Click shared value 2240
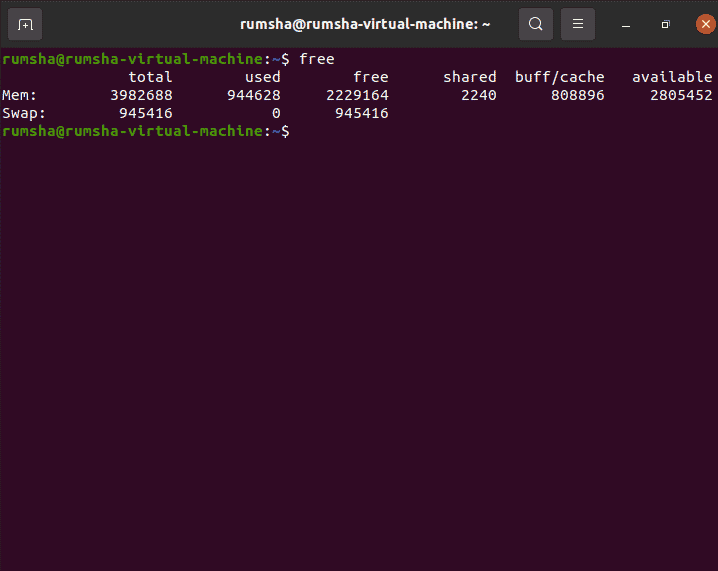 coord(479,95)
